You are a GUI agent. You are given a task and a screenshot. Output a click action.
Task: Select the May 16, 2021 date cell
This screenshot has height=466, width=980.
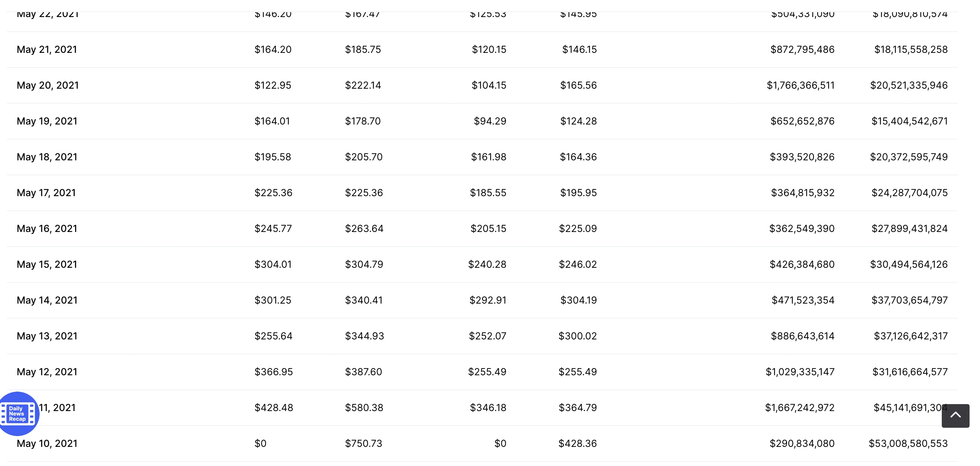pyautogui.click(x=47, y=228)
